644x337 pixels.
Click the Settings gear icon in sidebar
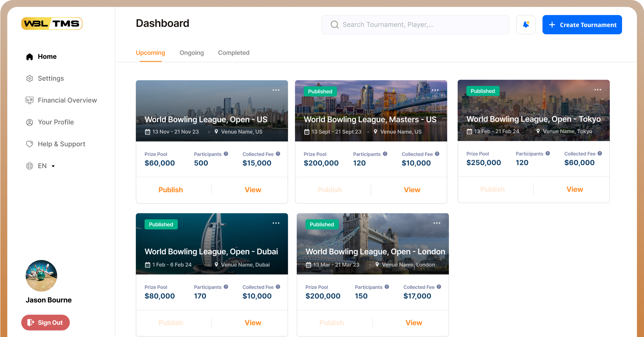click(29, 78)
